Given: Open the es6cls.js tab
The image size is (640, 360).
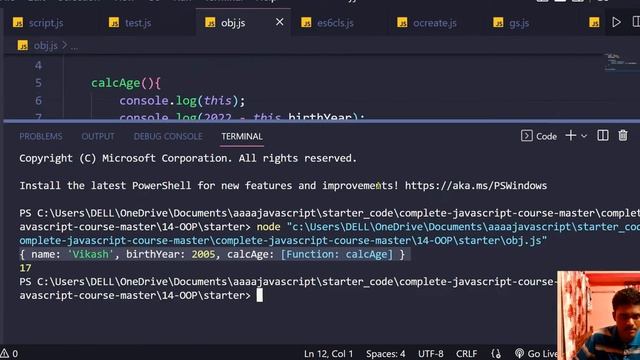Looking at the screenshot, I should pyautogui.click(x=335, y=23).
